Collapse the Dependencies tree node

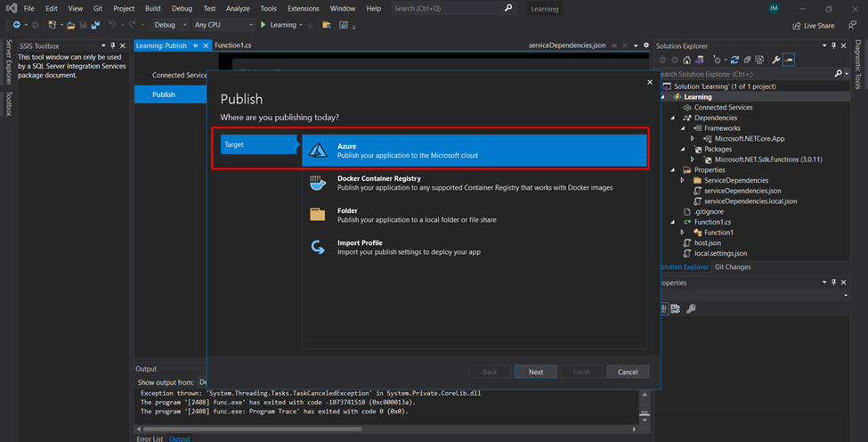click(x=673, y=118)
